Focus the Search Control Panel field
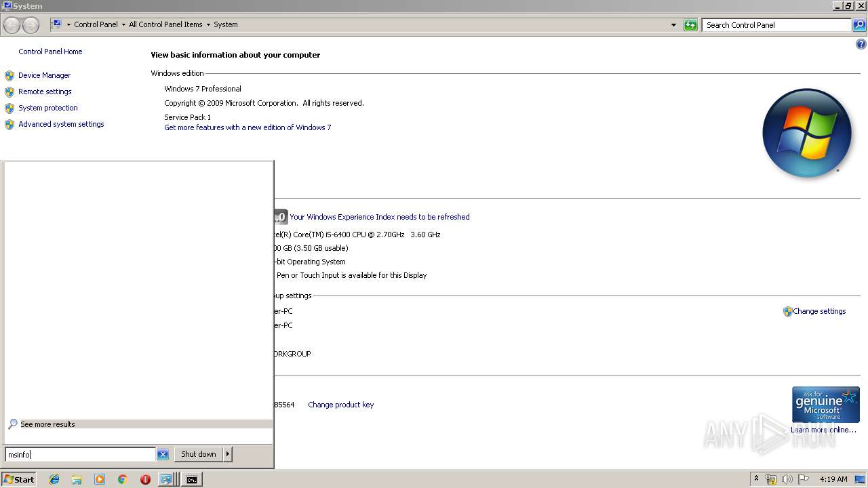The height and width of the screenshot is (488, 868). tap(777, 25)
